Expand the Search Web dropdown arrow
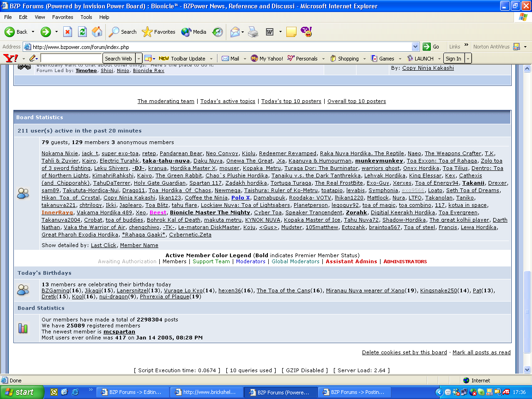532x399 pixels. click(139, 58)
